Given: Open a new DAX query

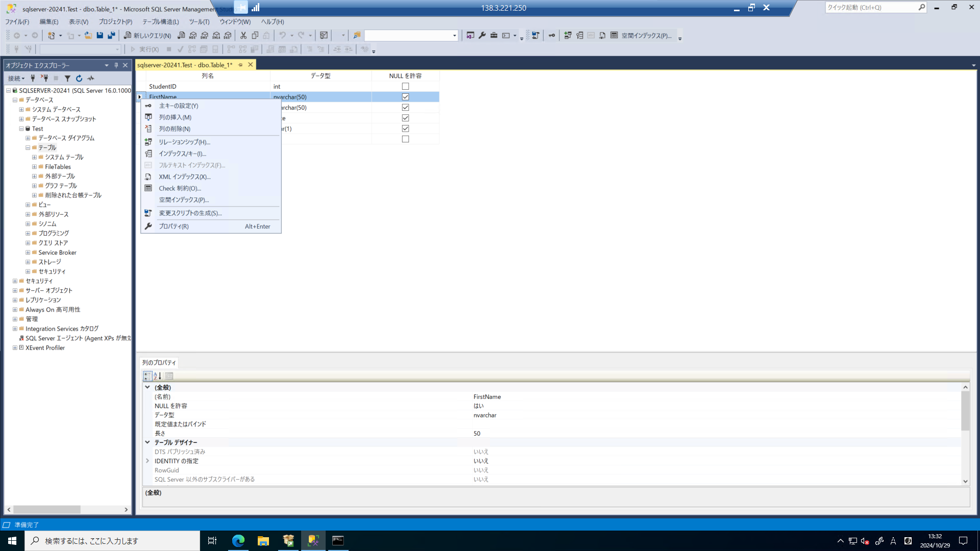Looking at the screenshot, I should (228, 35).
